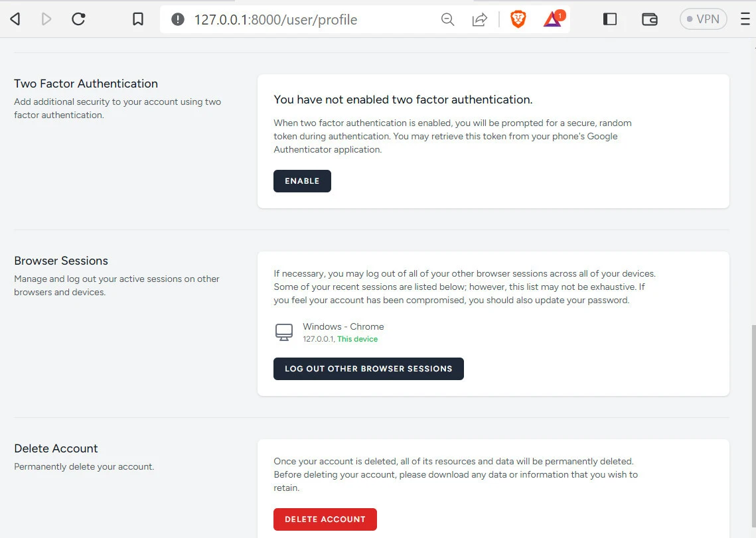756x538 pixels.
Task: Click the zoom magnifier icon in address bar
Action: coord(448,19)
